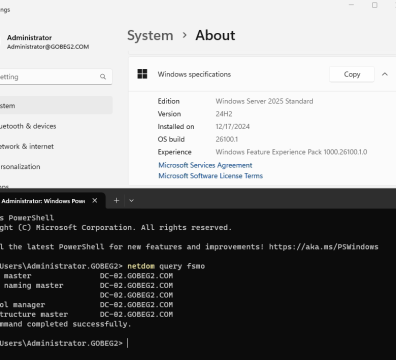Select the OS build value 26100.1
396x360 pixels.
tap(227, 139)
